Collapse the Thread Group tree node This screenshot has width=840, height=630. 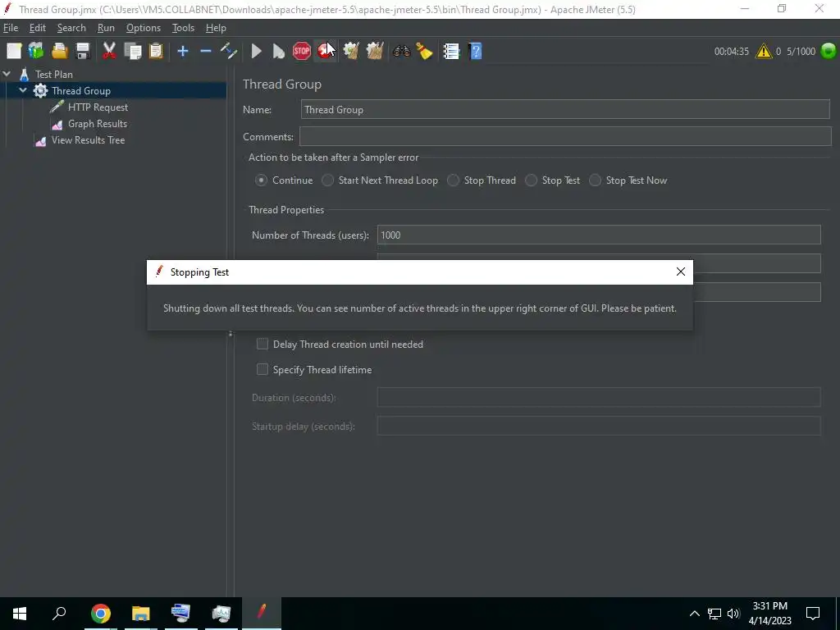click(23, 90)
